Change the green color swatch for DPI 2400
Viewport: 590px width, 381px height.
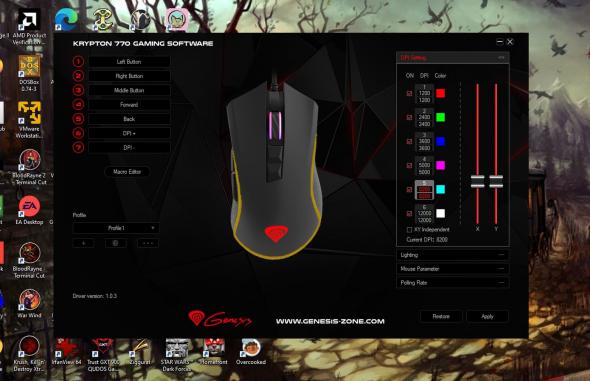click(440, 117)
